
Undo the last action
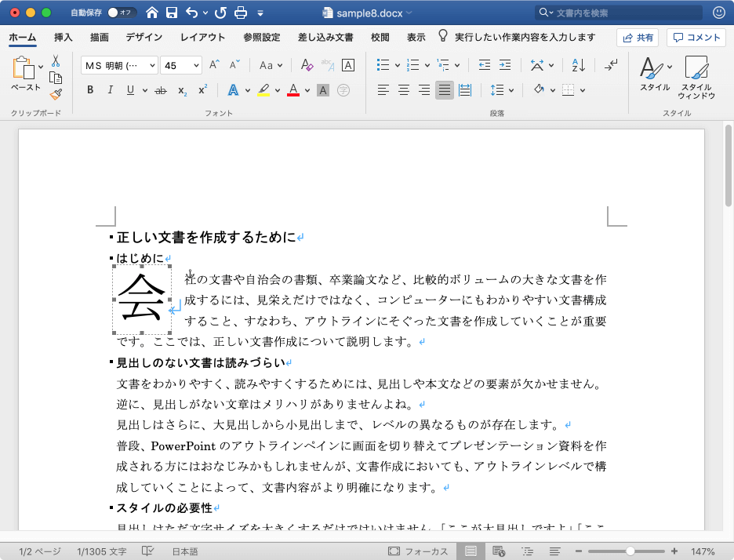click(192, 13)
